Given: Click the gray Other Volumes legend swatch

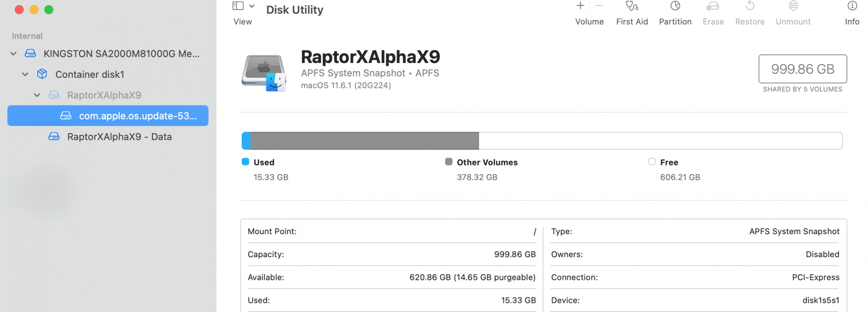Looking at the screenshot, I should click(449, 162).
